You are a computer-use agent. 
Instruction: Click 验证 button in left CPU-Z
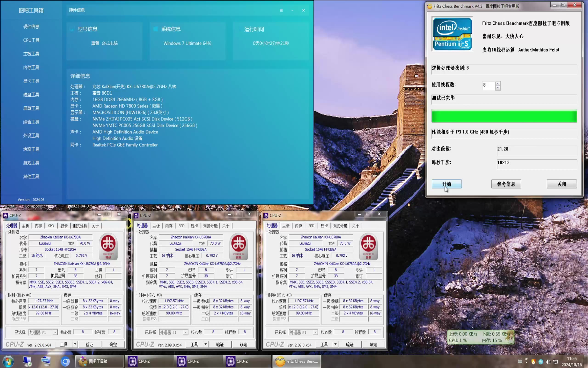[x=89, y=344]
